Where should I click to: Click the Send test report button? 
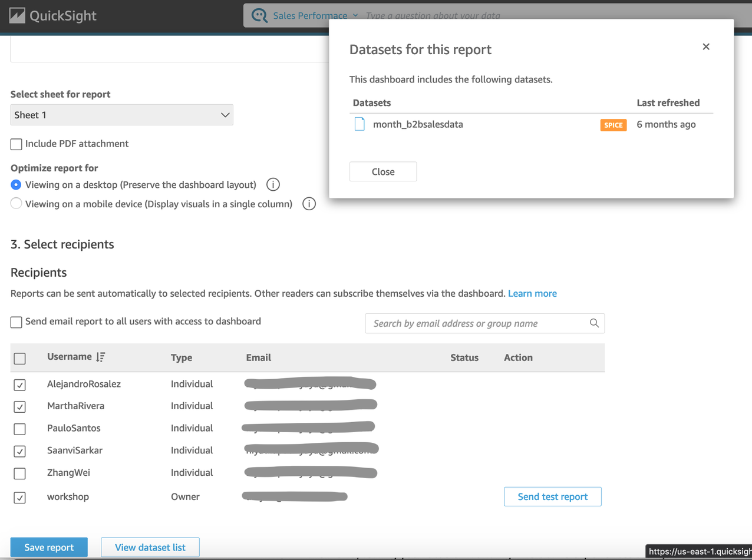tap(553, 496)
